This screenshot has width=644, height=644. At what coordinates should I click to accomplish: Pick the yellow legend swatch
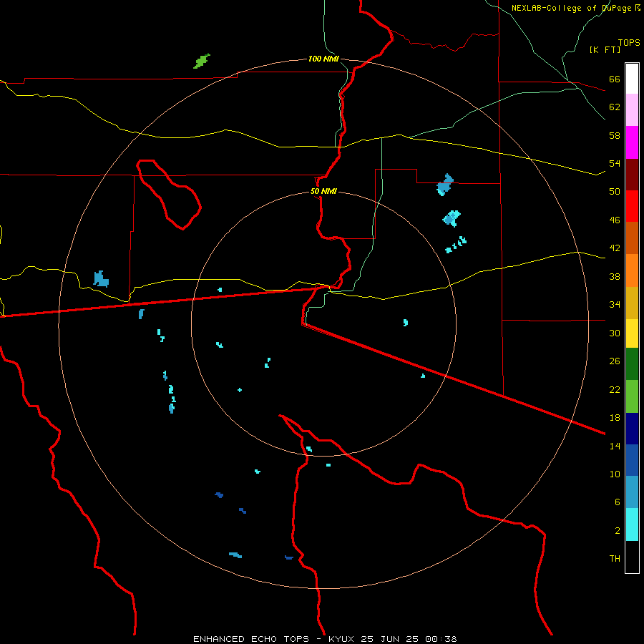point(632,333)
